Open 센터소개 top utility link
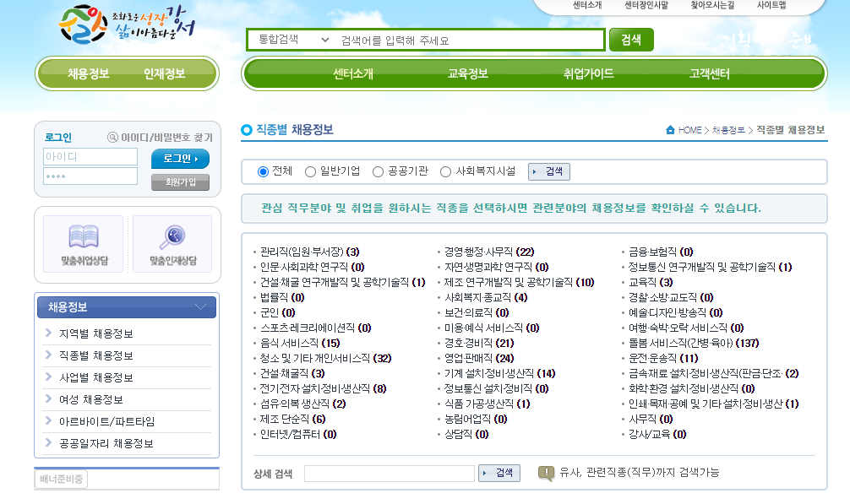 coord(587,5)
